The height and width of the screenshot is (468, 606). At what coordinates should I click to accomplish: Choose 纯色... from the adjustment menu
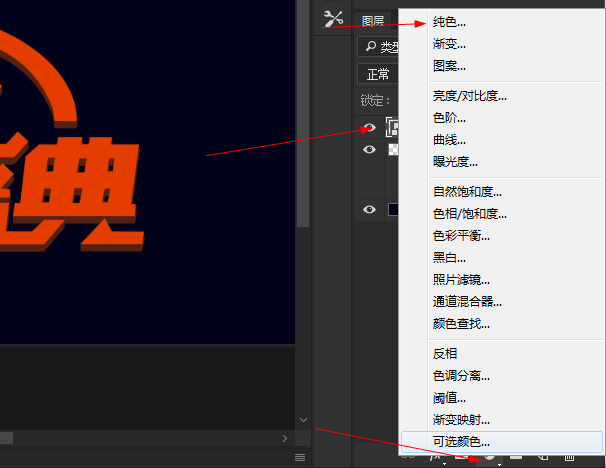click(449, 21)
